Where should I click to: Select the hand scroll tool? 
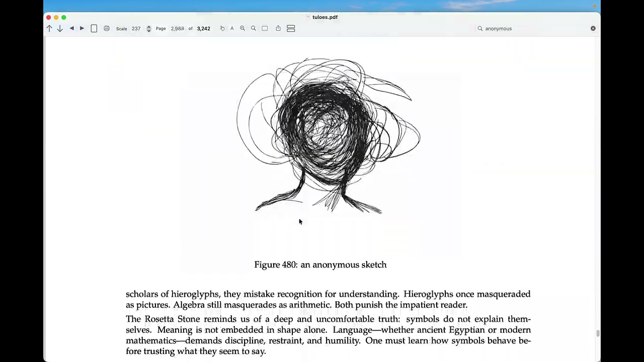coord(222,29)
